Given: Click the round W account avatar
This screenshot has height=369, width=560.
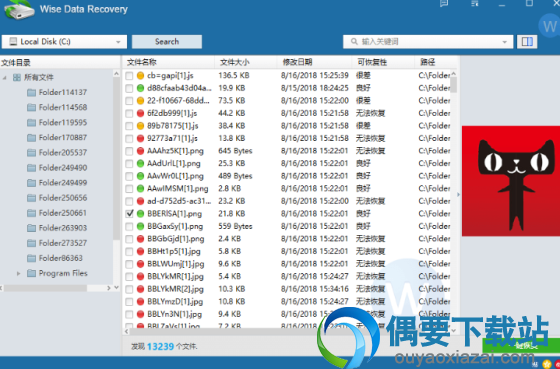Looking at the screenshot, I should (x=549, y=26).
